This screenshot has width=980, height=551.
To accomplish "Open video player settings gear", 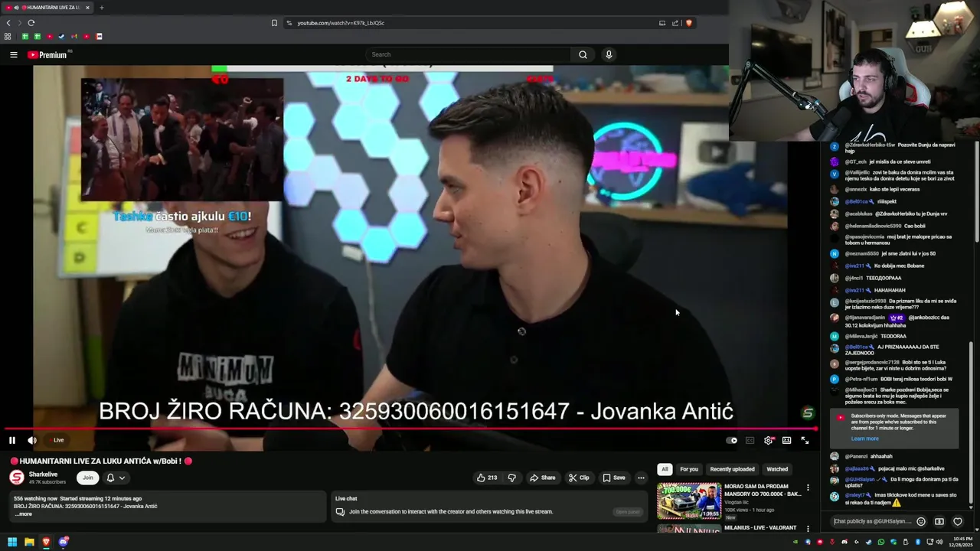I will [769, 440].
